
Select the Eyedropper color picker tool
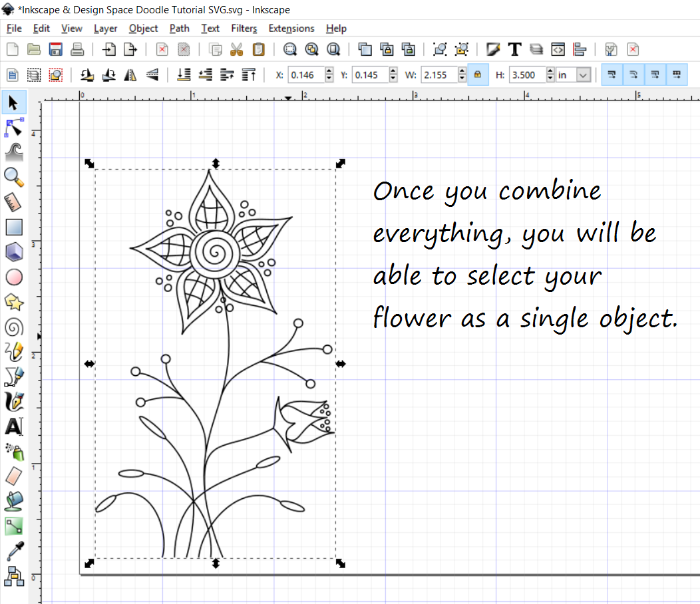click(14, 551)
